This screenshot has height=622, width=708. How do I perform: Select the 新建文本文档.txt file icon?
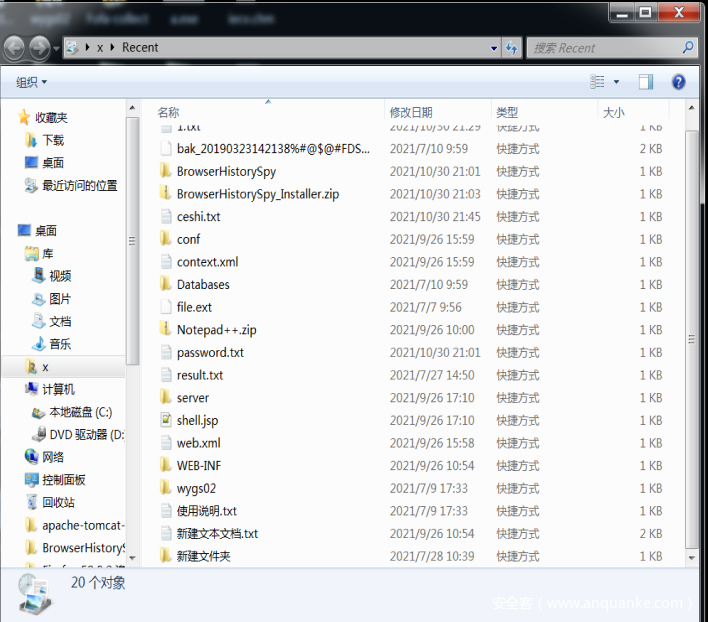[166, 533]
